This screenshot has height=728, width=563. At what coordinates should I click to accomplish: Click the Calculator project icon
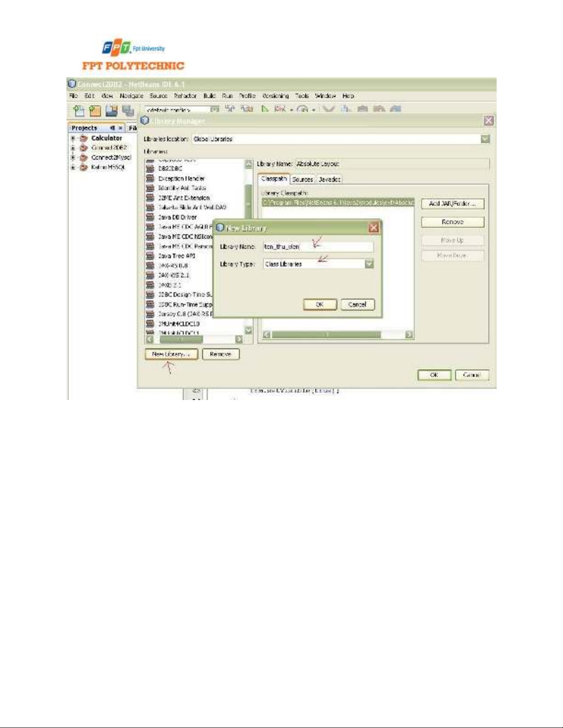point(84,138)
